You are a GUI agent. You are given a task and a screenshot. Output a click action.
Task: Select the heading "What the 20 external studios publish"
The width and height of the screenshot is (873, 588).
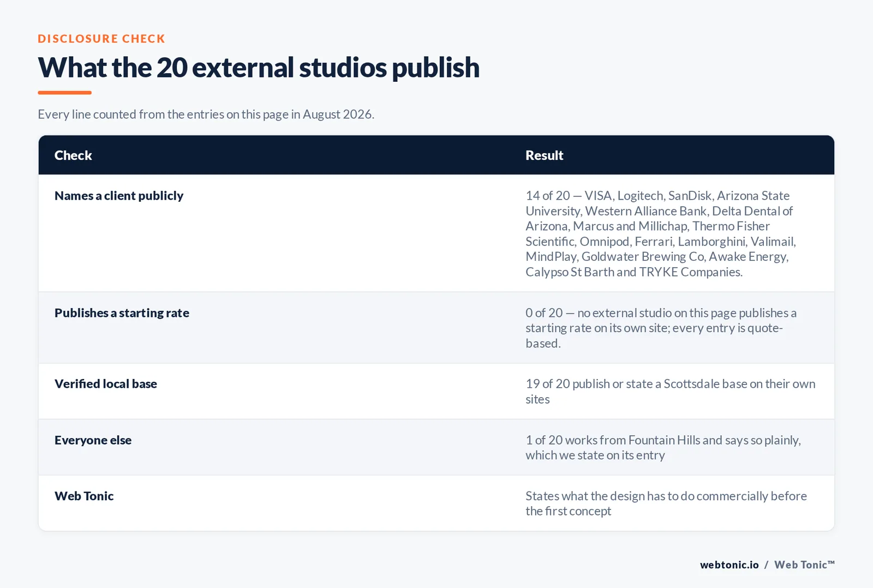[259, 68]
